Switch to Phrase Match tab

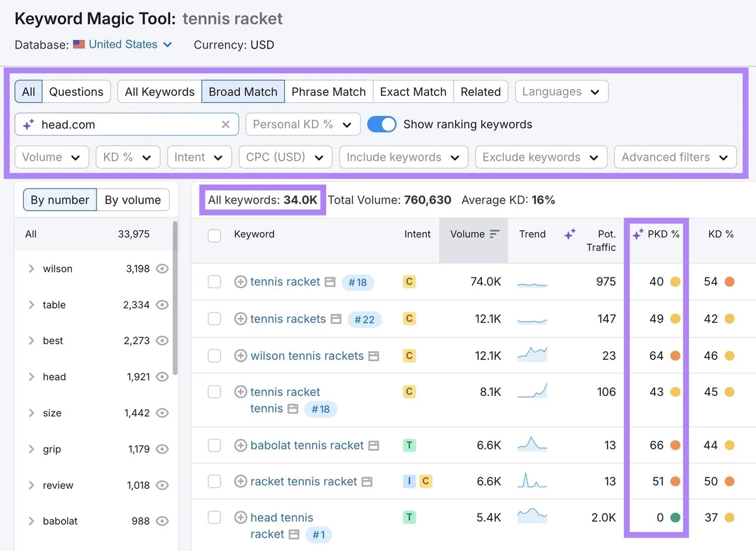(329, 91)
